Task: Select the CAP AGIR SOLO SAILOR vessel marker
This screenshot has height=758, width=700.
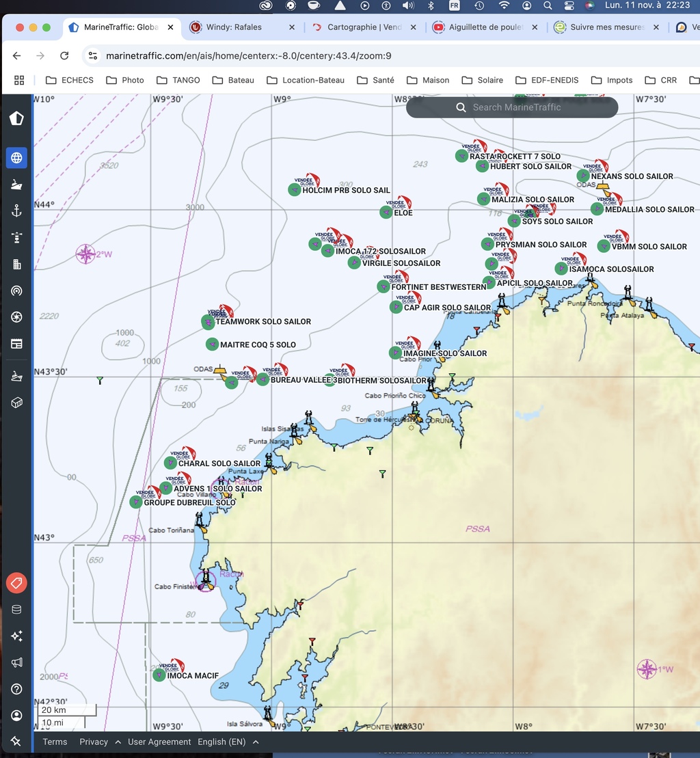Action: pyautogui.click(x=396, y=307)
